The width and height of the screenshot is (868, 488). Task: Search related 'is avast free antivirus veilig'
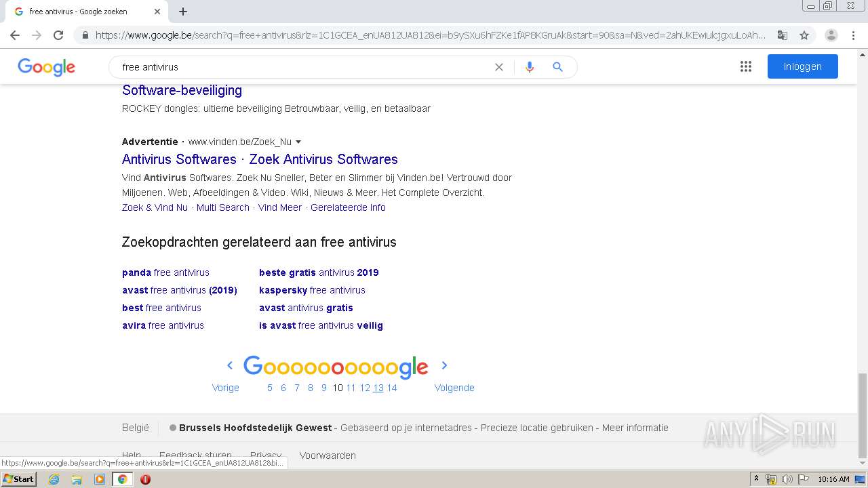pos(321,325)
